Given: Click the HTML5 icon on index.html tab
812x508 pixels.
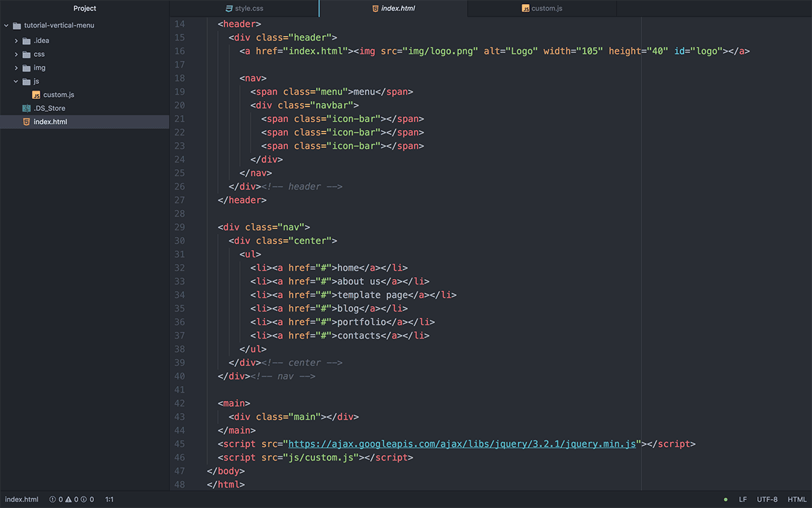Looking at the screenshot, I should [376, 9].
